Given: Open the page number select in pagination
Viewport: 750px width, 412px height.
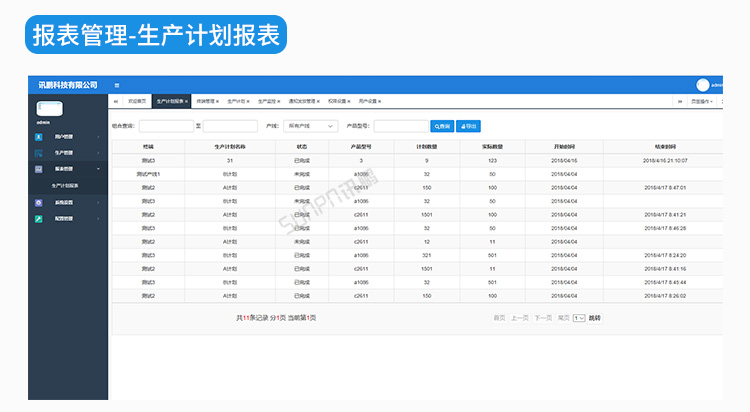Looking at the screenshot, I should tap(578, 317).
